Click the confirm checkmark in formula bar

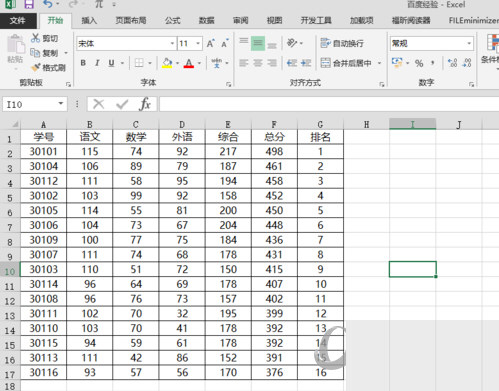(x=122, y=104)
